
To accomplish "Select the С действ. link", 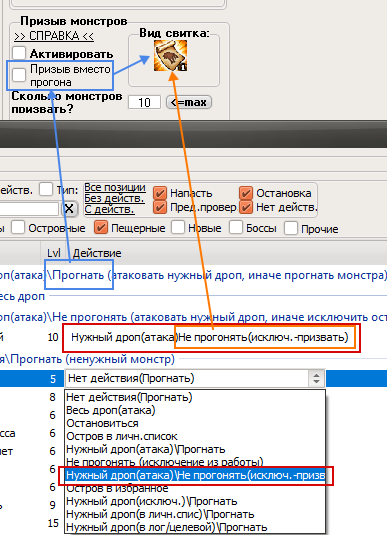I will (109, 209).
